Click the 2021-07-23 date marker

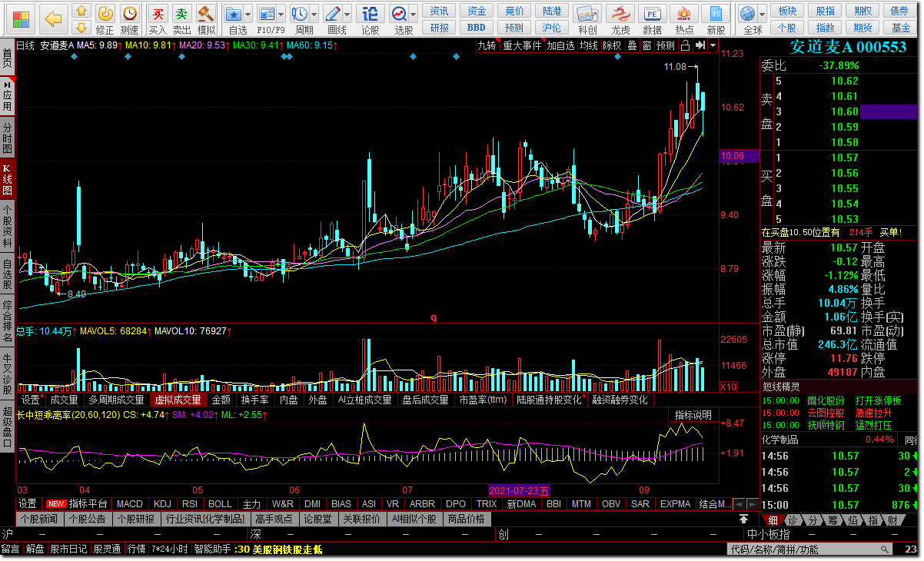click(520, 490)
